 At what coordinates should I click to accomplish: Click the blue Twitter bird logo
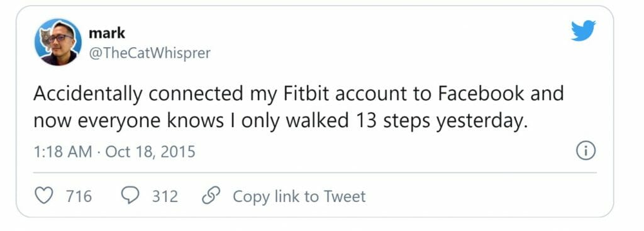pos(583,31)
